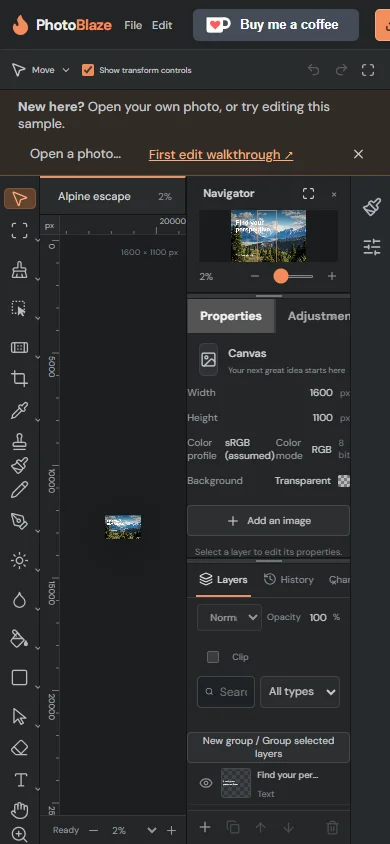Select the object selection tool
Image resolution: width=390 pixels, height=844 pixels.
click(x=19, y=308)
